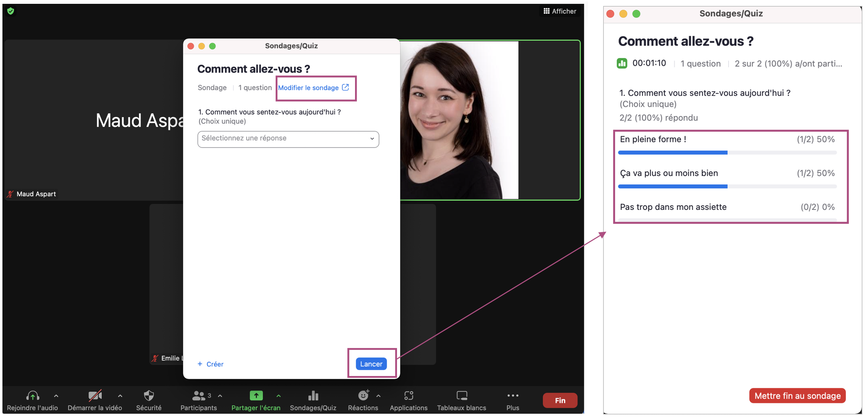Click the red Fin button
Image resolution: width=868 pixels, height=419 pixels.
[x=560, y=400]
